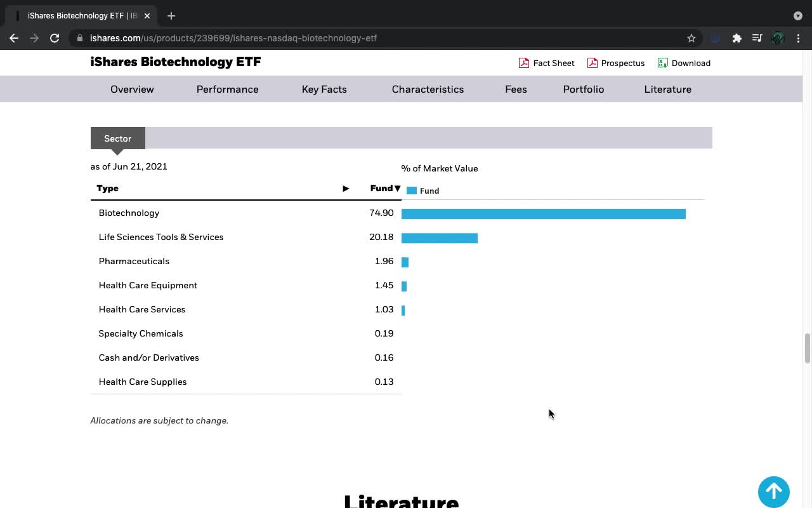Click the site lock icon in address bar

click(x=80, y=38)
